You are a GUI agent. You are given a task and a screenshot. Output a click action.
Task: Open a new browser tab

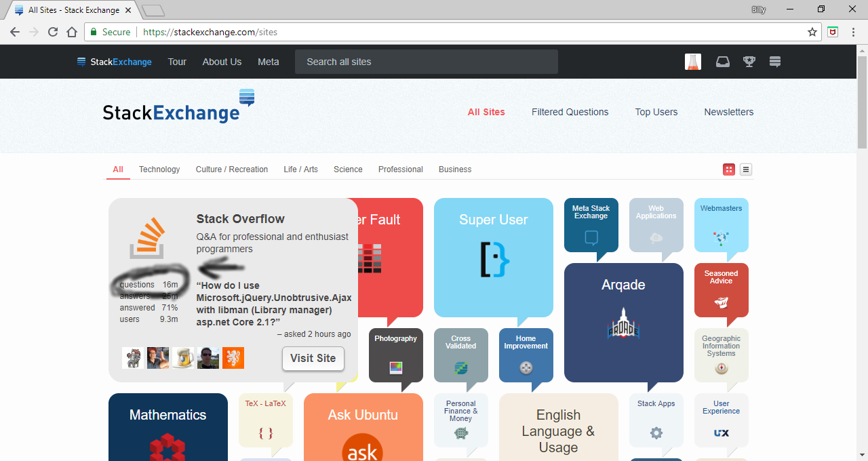(x=154, y=10)
